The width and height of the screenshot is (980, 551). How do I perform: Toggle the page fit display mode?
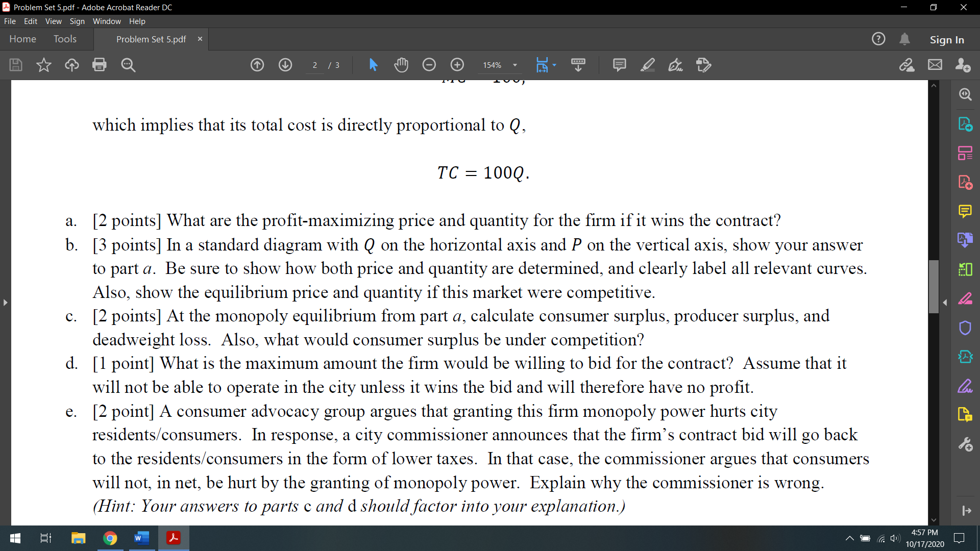click(543, 65)
